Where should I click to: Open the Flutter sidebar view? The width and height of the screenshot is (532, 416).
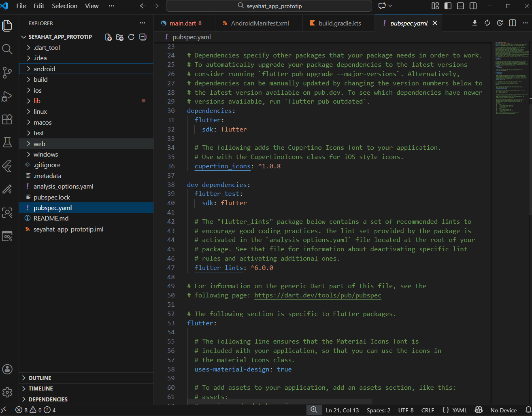click(x=7, y=166)
